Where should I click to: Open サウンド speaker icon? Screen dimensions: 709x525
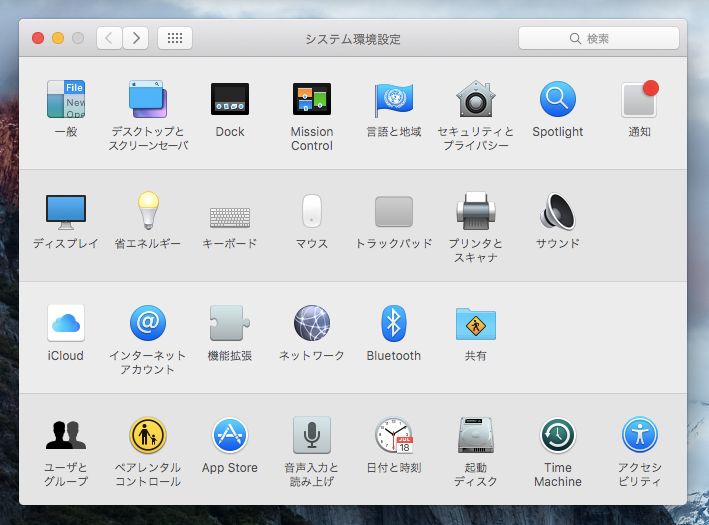(558, 211)
